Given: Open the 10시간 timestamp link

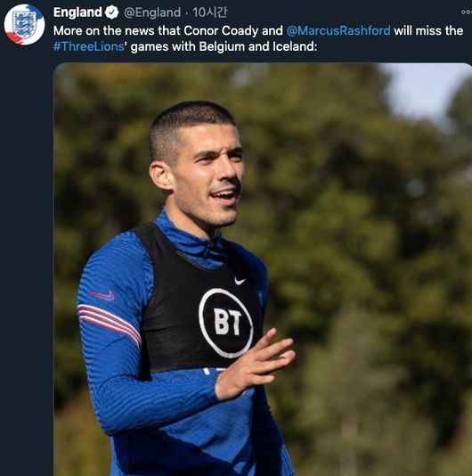Looking at the screenshot, I should pos(209,12).
